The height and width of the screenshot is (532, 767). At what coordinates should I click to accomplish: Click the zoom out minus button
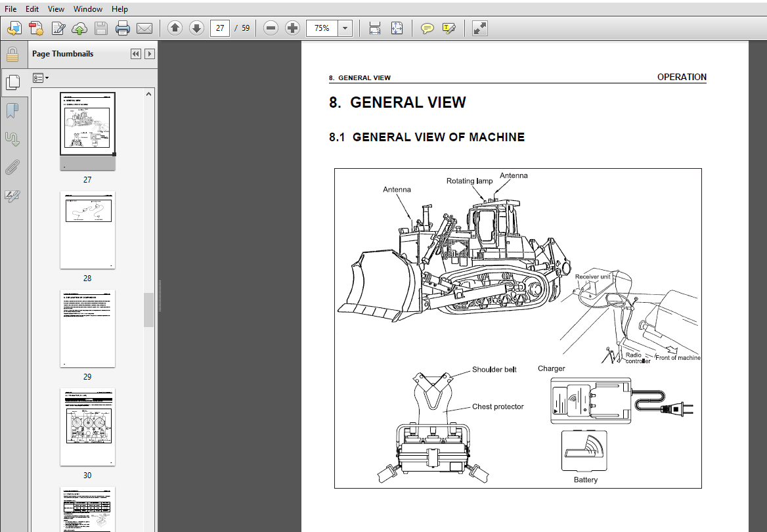(271, 28)
